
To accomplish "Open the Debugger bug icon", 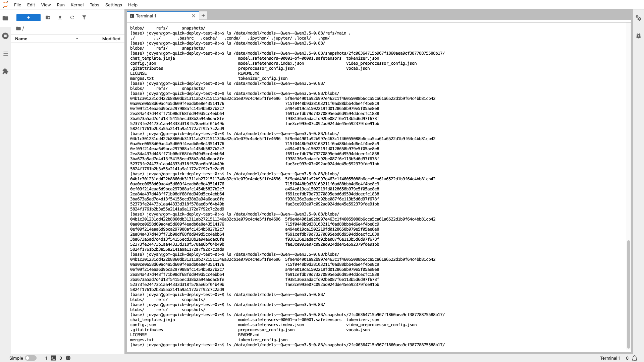I will [639, 36].
